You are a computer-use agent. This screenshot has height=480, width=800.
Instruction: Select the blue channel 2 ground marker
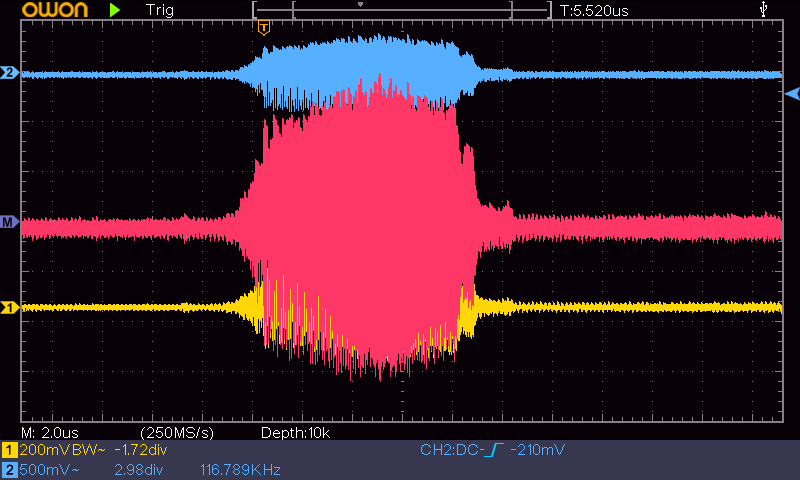[10, 74]
